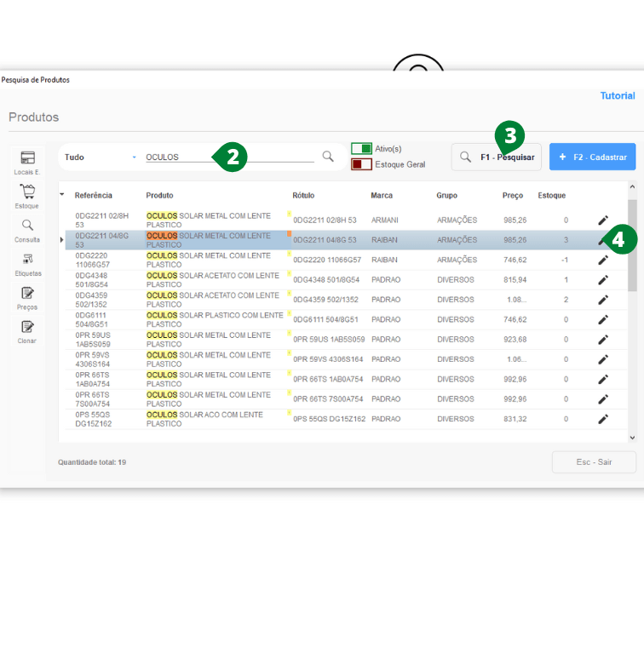Screen dimensions: 644x647
Task: Open the Preços edit icon
Action: point(27,297)
